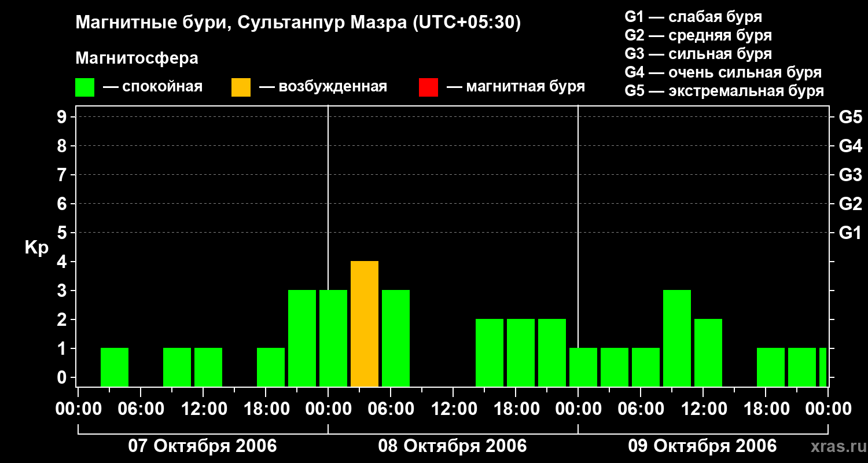
Task: Click the 'Kp' axis label
Action: point(36,248)
